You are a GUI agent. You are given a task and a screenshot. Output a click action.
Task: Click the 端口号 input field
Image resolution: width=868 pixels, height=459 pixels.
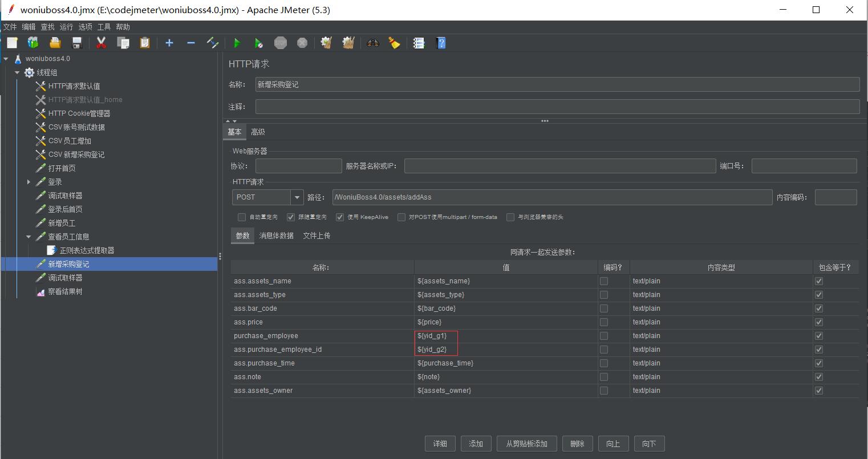(x=804, y=166)
